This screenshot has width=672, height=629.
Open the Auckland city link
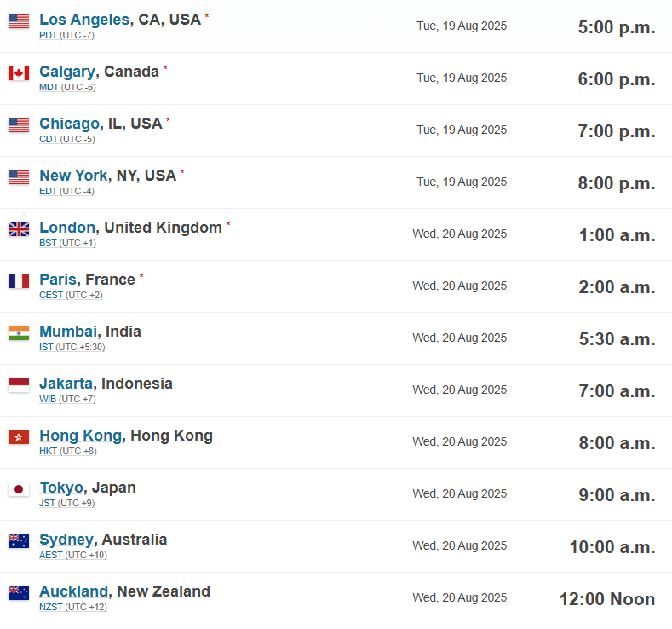pyautogui.click(x=74, y=591)
